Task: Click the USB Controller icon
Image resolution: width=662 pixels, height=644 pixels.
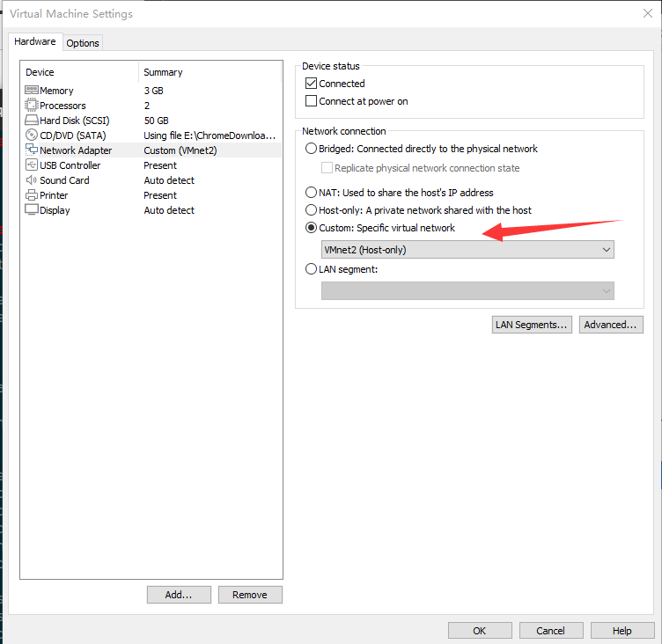Action: coord(31,165)
